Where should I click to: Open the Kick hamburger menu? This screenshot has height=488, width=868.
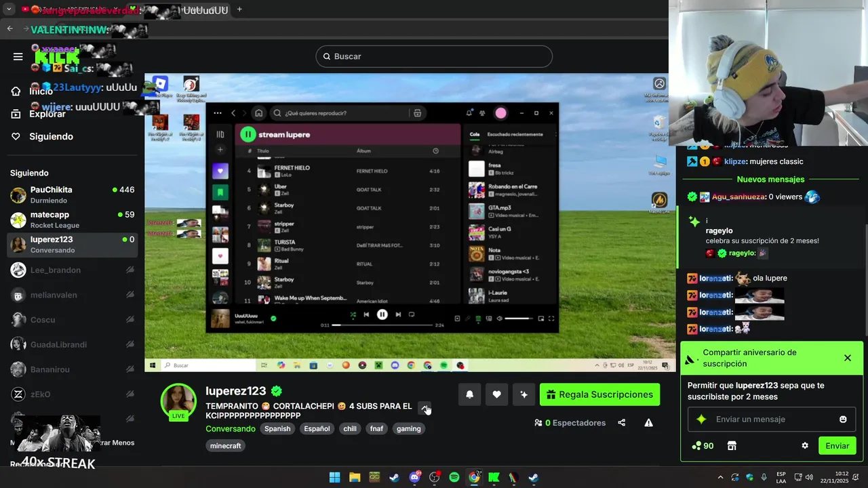pos(18,56)
